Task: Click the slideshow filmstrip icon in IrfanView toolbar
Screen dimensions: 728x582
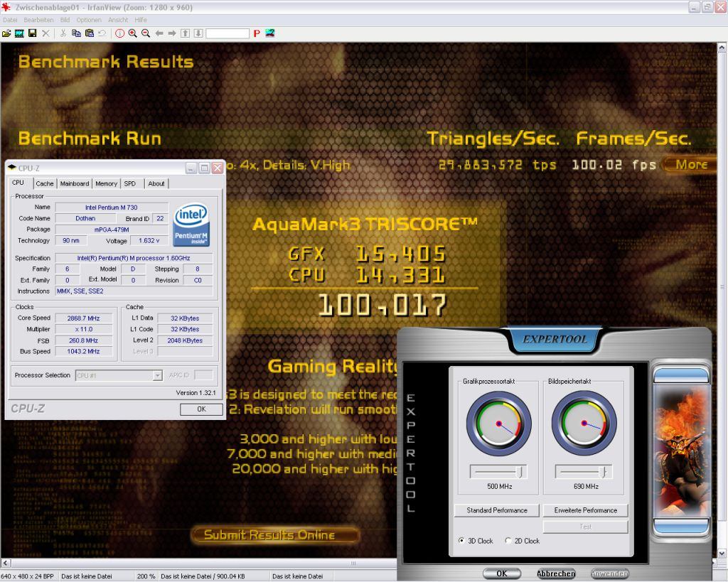Action: pos(19,33)
